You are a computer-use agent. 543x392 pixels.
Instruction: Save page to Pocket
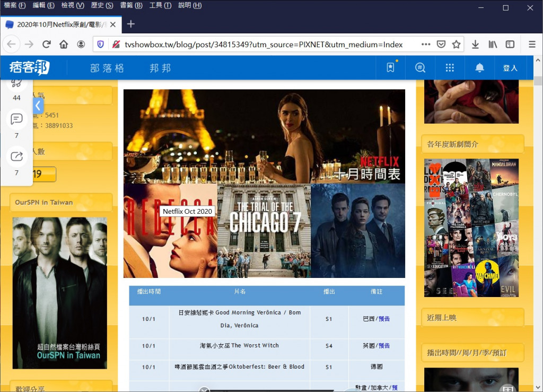pos(441,45)
